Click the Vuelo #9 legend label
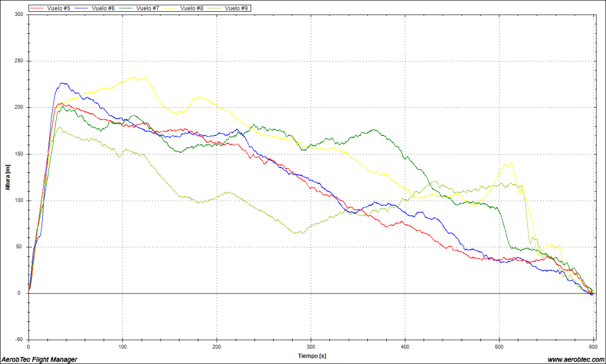The height and width of the screenshot is (364, 606). [x=235, y=8]
